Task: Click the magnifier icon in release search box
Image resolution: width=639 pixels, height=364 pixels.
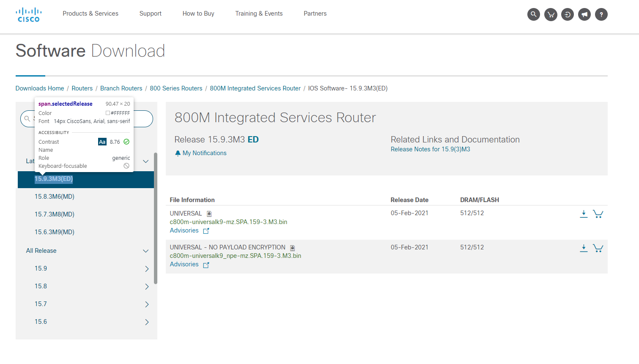Action: tap(27, 119)
